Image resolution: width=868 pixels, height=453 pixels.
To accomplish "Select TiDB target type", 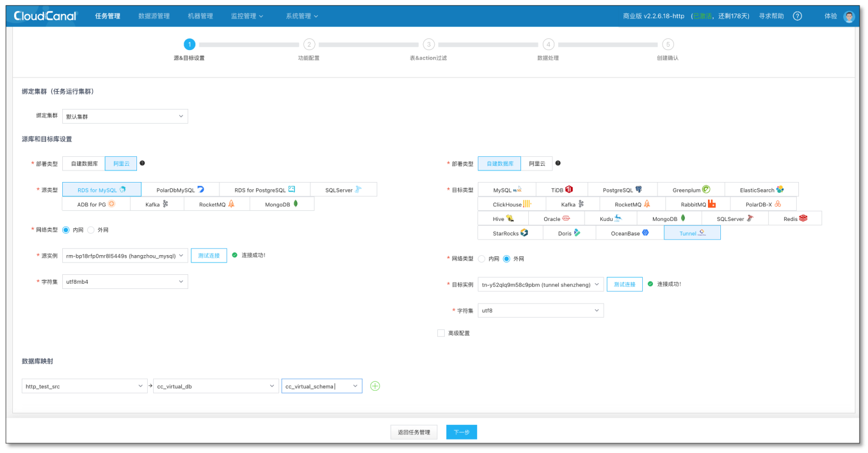I will (x=562, y=190).
